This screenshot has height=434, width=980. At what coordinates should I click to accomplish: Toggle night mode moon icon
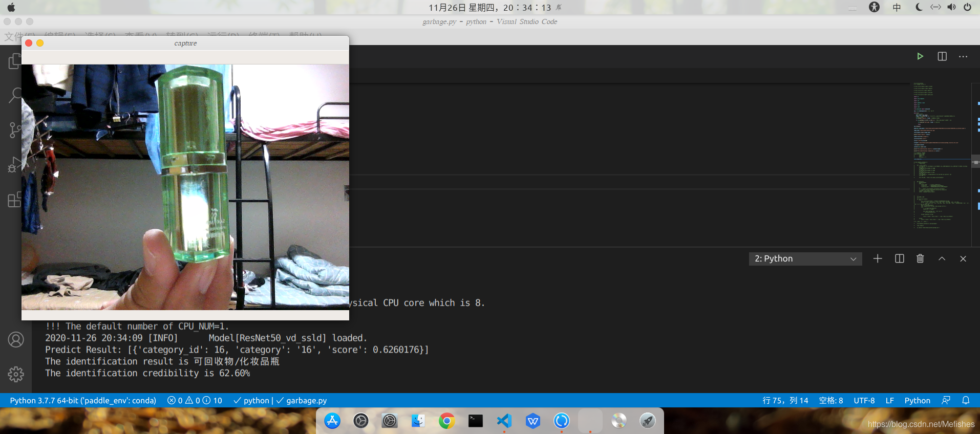(x=919, y=7)
